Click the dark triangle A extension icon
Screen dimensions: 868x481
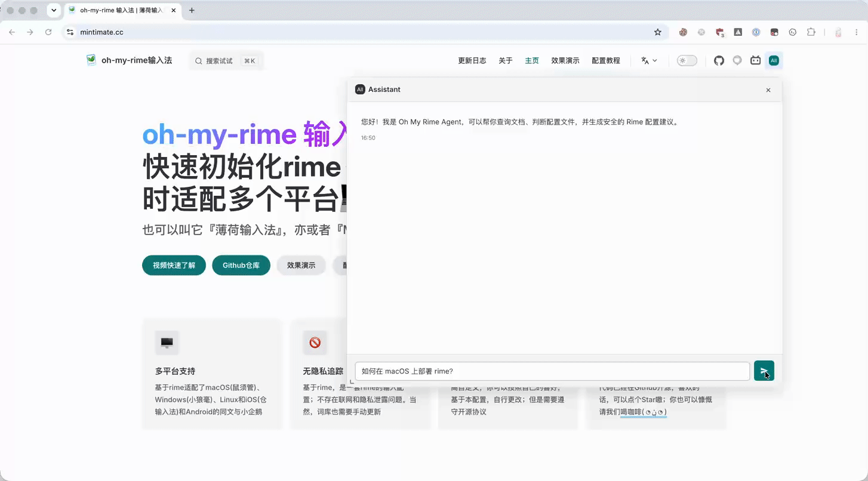pos(738,32)
